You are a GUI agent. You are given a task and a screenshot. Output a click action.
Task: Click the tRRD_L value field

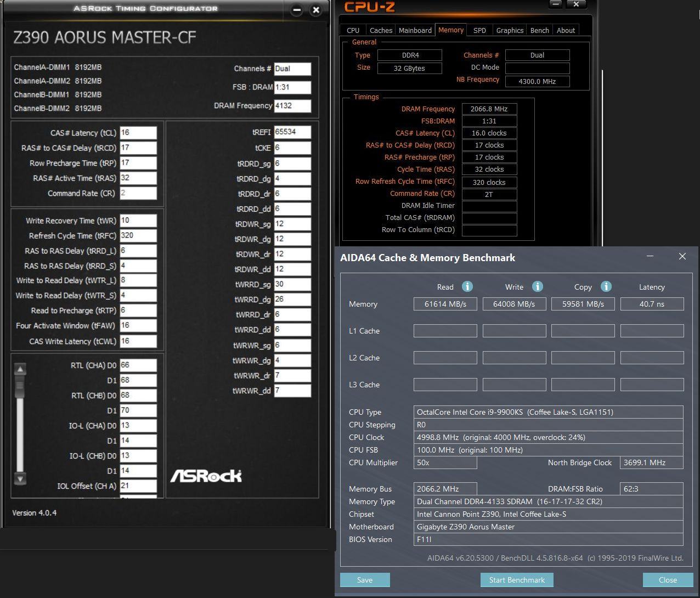[x=138, y=251]
